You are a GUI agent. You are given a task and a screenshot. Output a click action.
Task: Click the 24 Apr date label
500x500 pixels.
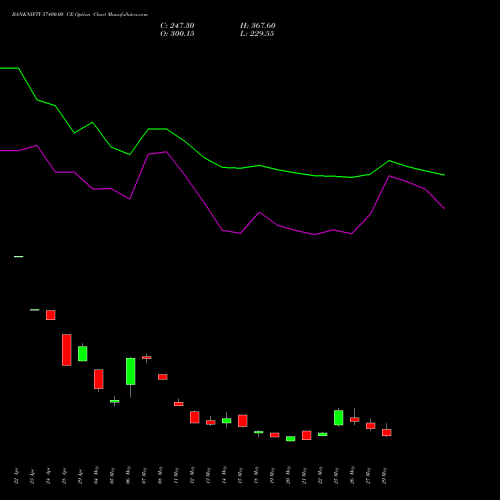(x=48, y=476)
